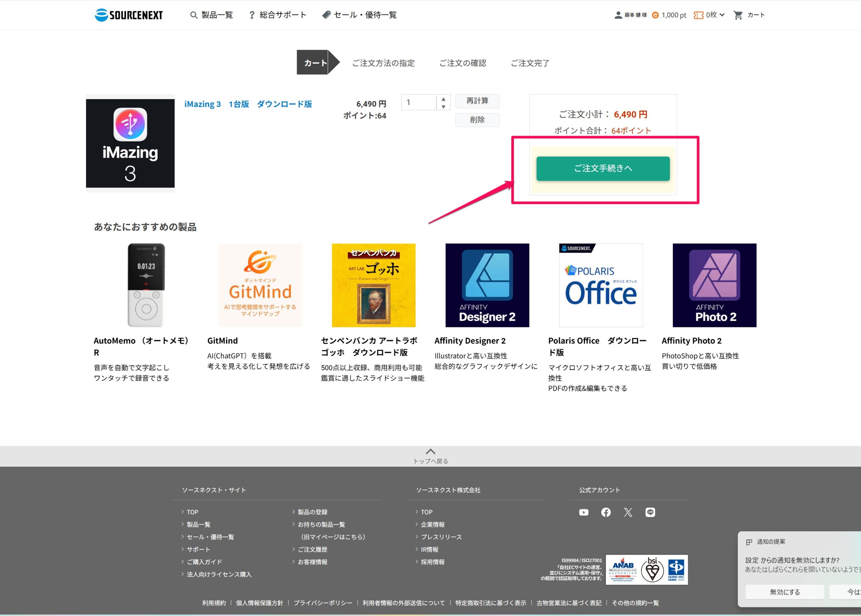Open the Affinity Photo 2 product image
This screenshot has width=861, height=616.
[714, 285]
